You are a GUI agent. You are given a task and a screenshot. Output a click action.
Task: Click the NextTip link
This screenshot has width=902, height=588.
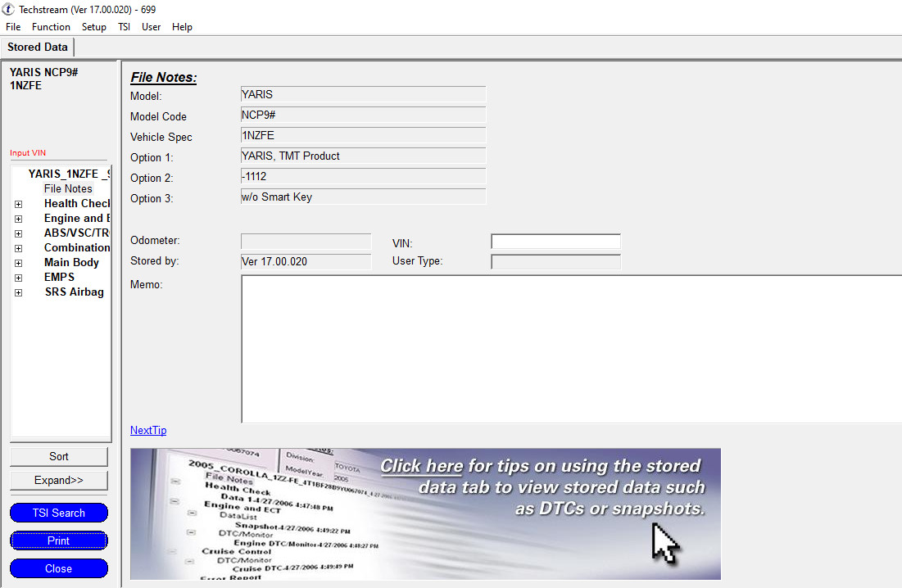148,431
